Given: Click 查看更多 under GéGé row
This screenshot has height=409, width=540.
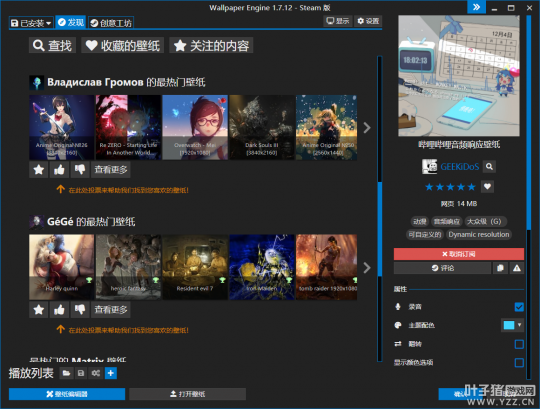Looking at the screenshot, I should (111, 310).
